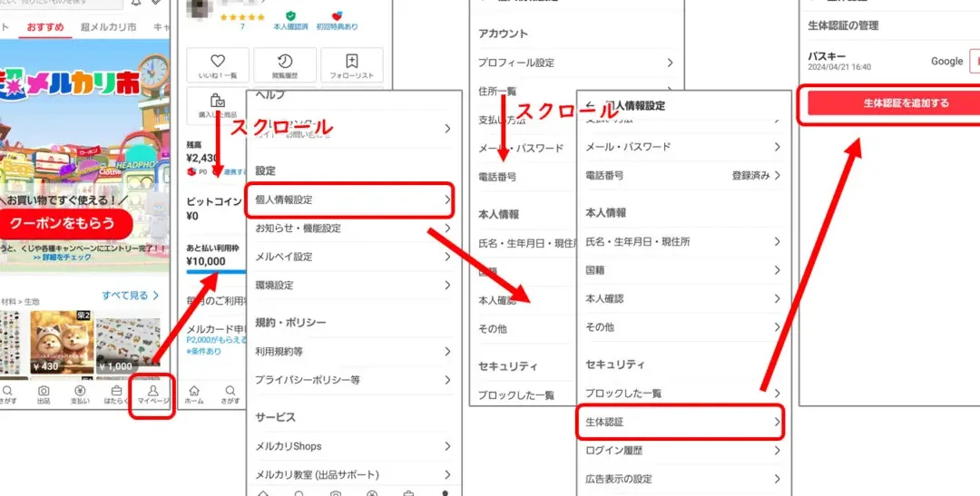The width and height of the screenshot is (980, 496).
Task: Expand 国籍 row chevron
Action: tap(778, 270)
